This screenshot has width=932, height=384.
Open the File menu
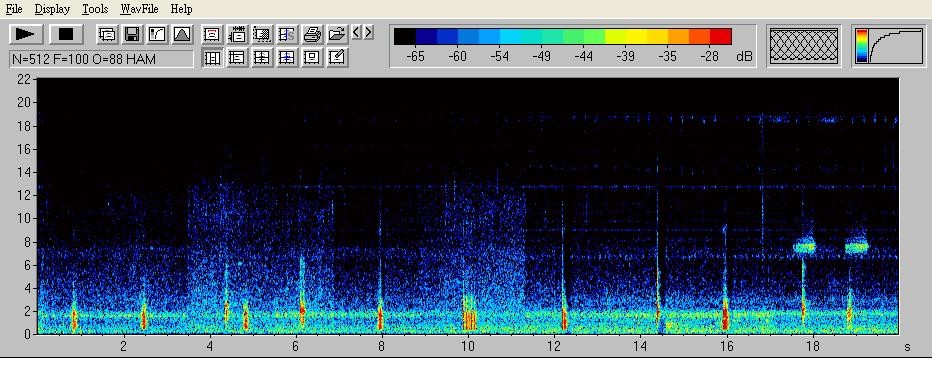click(14, 9)
